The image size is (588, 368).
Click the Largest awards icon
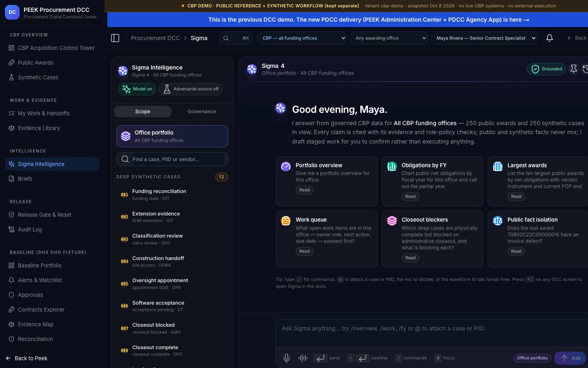[498, 166]
